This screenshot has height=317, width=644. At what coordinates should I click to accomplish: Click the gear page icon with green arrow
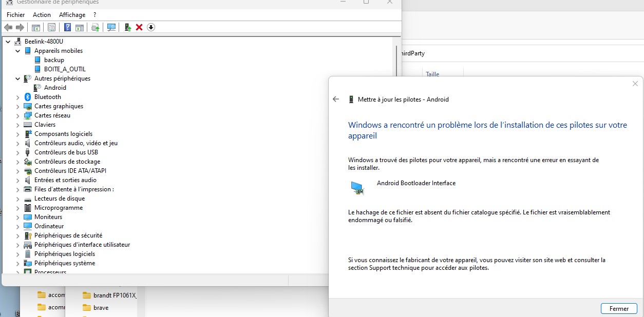pos(96,27)
